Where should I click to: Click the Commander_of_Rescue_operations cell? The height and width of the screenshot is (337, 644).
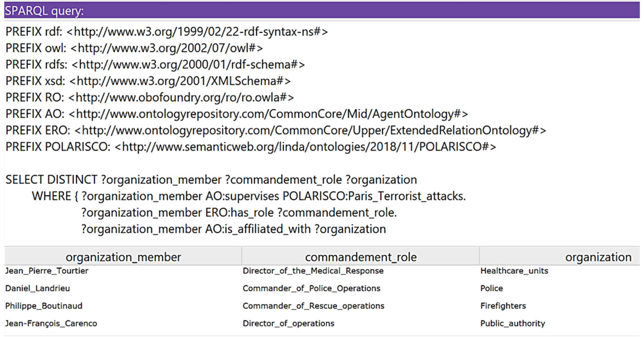(x=313, y=306)
